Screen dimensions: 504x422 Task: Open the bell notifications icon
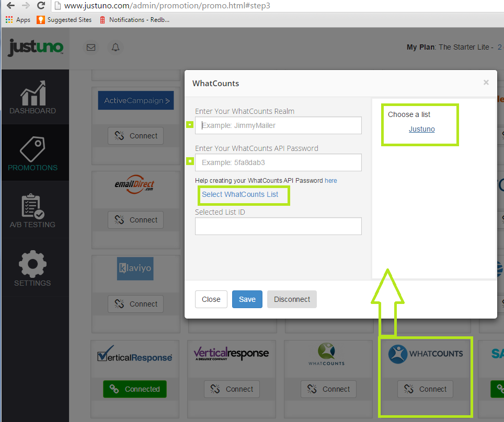pos(116,48)
